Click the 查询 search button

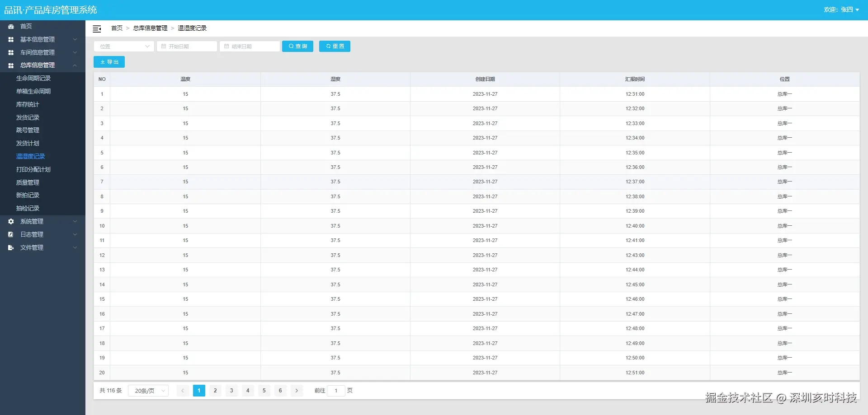[297, 47]
